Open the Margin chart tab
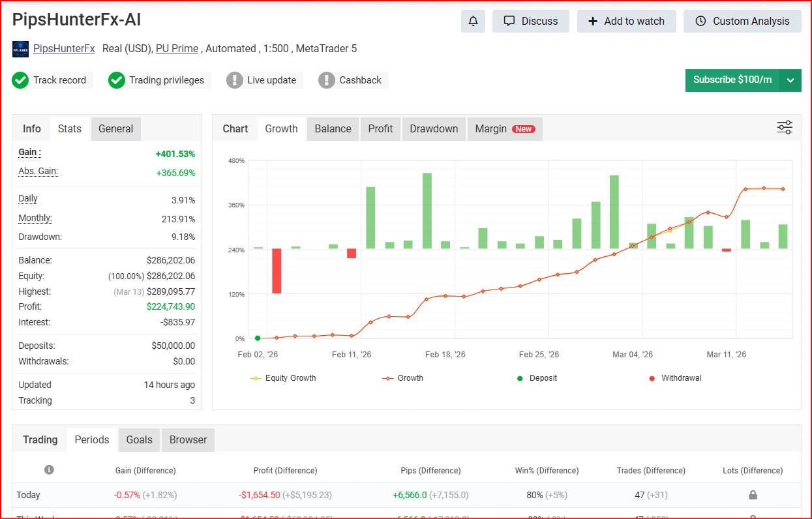Screen dimensions: 812x519 click(x=505, y=128)
